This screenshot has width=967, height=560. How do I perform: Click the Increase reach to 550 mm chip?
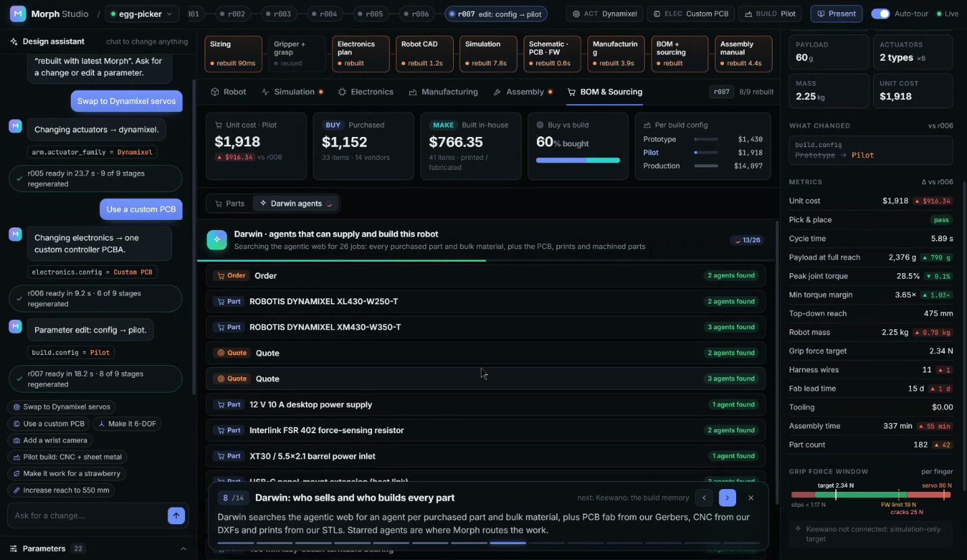click(x=61, y=491)
